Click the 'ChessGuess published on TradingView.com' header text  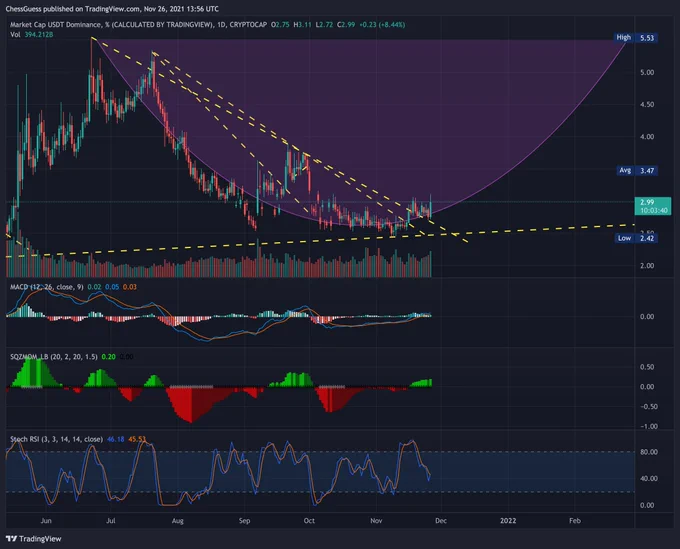pos(72,9)
